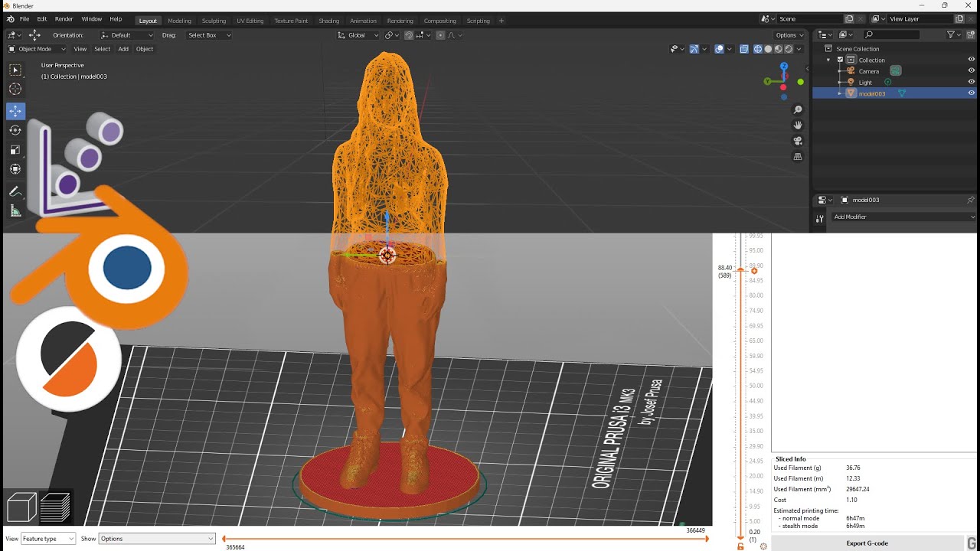Open the viewport Object menu
This screenshot has height=551, width=980.
point(145,49)
